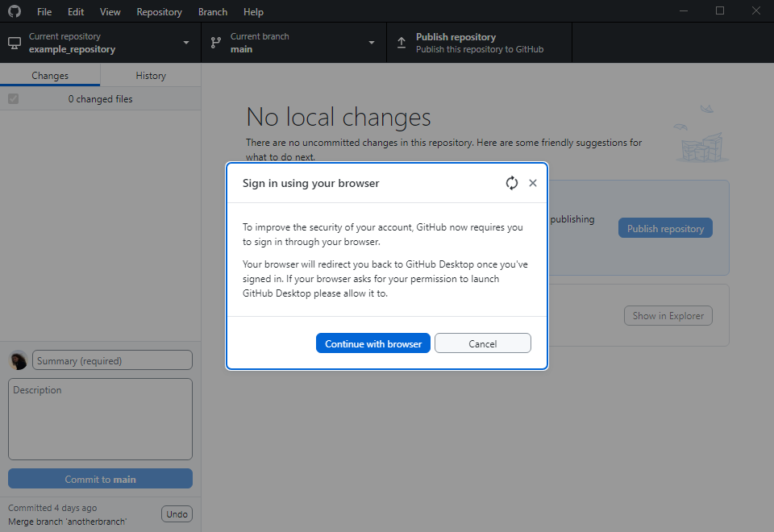This screenshot has width=774, height=532.
Task: Toggle the select-all changed files checkbox
Action: click(14, 98)
